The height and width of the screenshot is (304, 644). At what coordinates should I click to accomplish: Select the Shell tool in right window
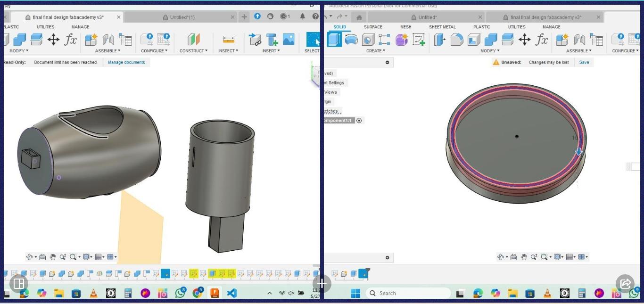[474, 40]
